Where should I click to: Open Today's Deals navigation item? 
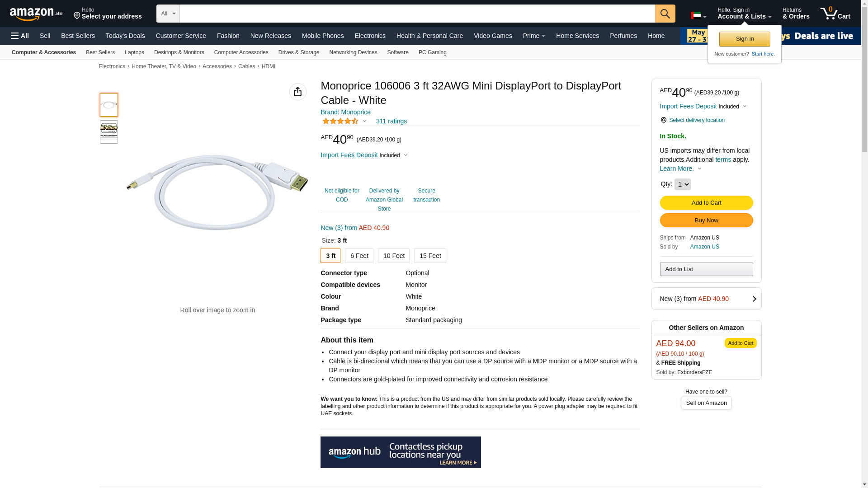click(x=125, y=36)
